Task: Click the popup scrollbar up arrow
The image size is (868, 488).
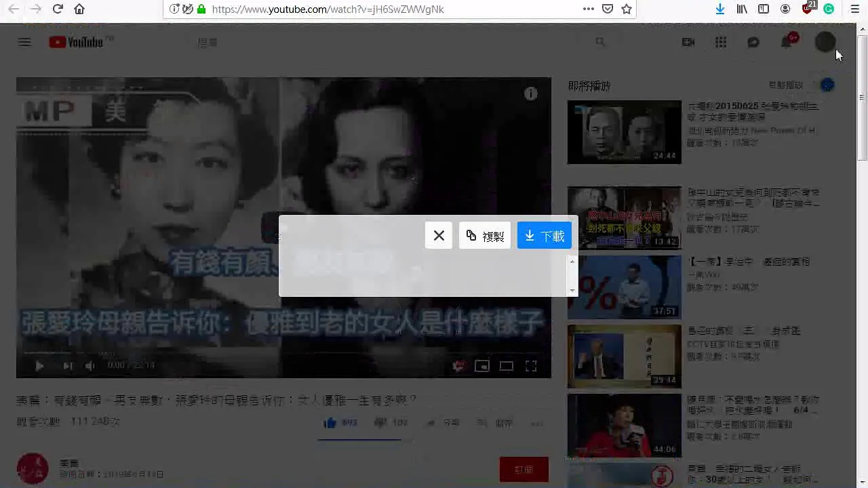Action: click(x=572, y=262)
